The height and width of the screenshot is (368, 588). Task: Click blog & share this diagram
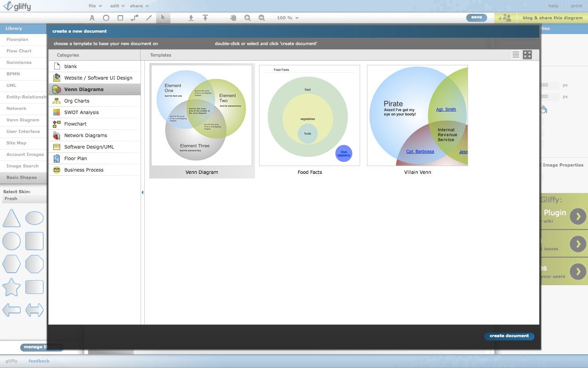coord(553,18)
